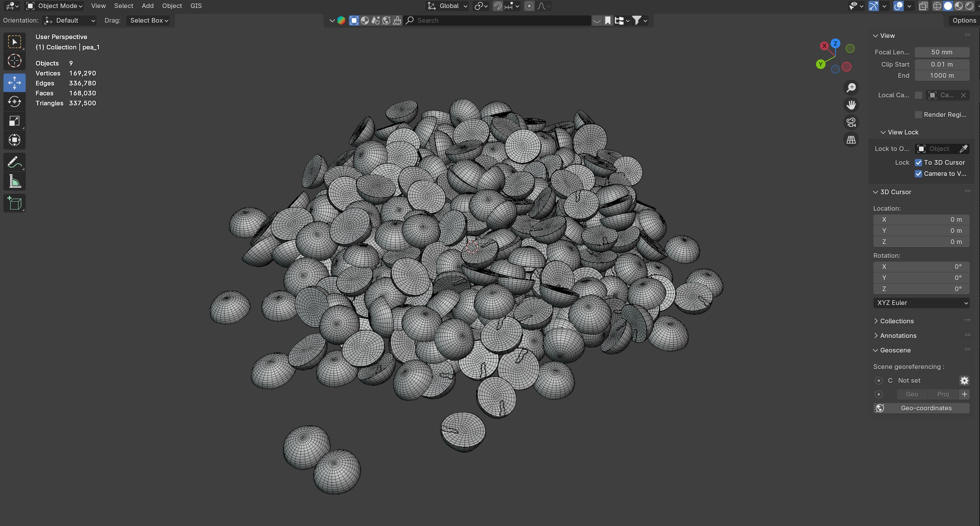Disable Lock To 3D Cursor checkbox
This screenshot has width=980, height=526.
[x=918, y=162]
